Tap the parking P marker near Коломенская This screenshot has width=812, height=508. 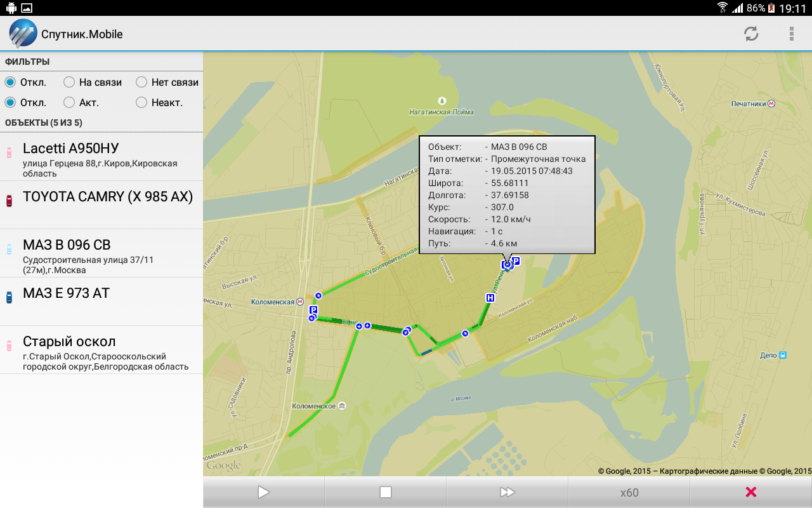[313, 309]
